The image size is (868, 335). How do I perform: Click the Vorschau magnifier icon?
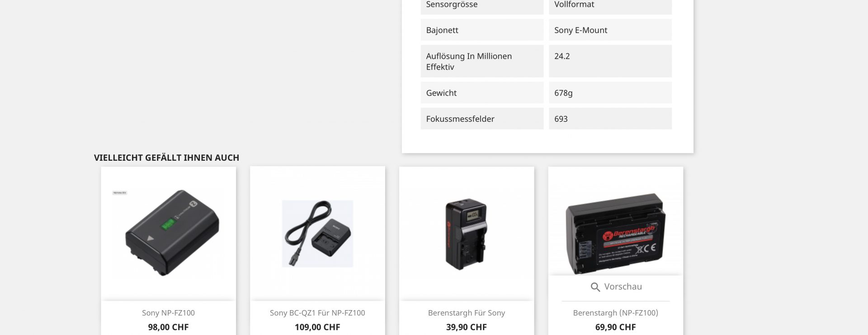pos(595,287)
